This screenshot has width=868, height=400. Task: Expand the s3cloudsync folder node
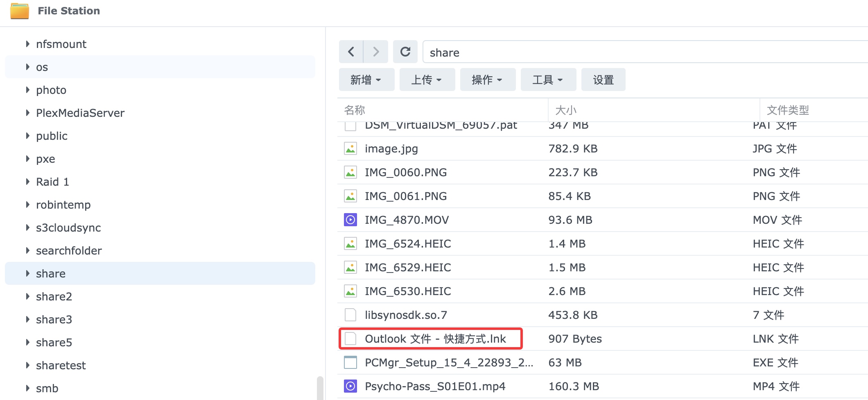tap(27, 227)
